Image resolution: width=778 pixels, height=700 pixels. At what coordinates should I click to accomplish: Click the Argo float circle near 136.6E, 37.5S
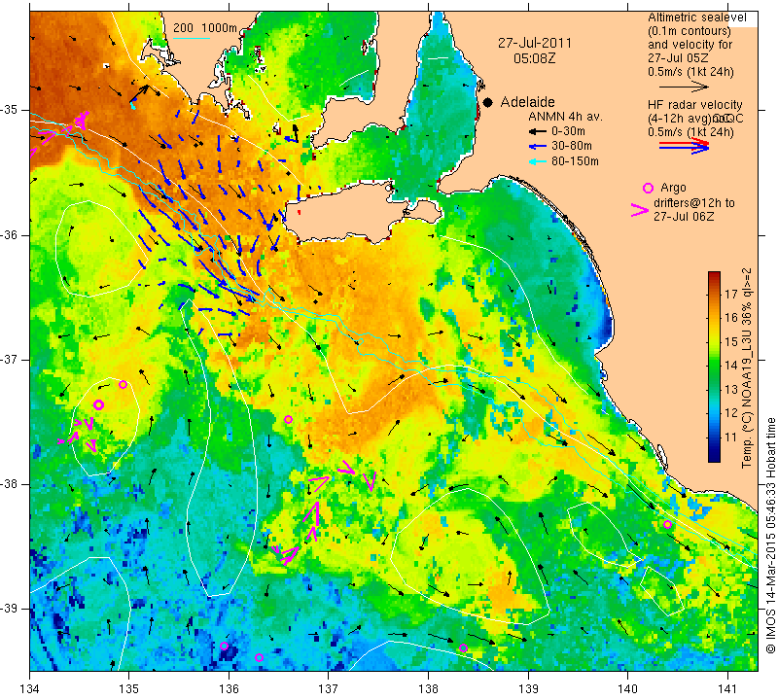(288, 420)
